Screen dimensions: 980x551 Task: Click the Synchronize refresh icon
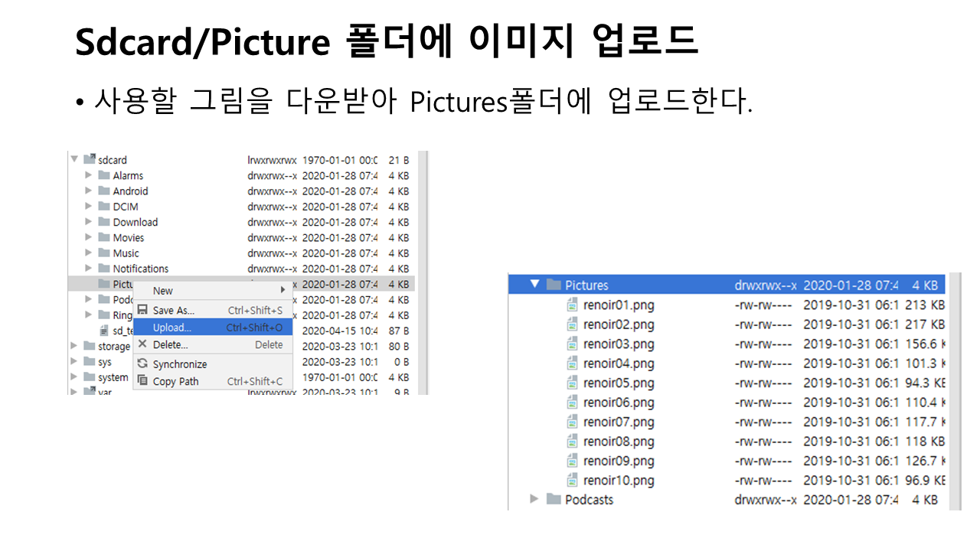pos(142,364)
